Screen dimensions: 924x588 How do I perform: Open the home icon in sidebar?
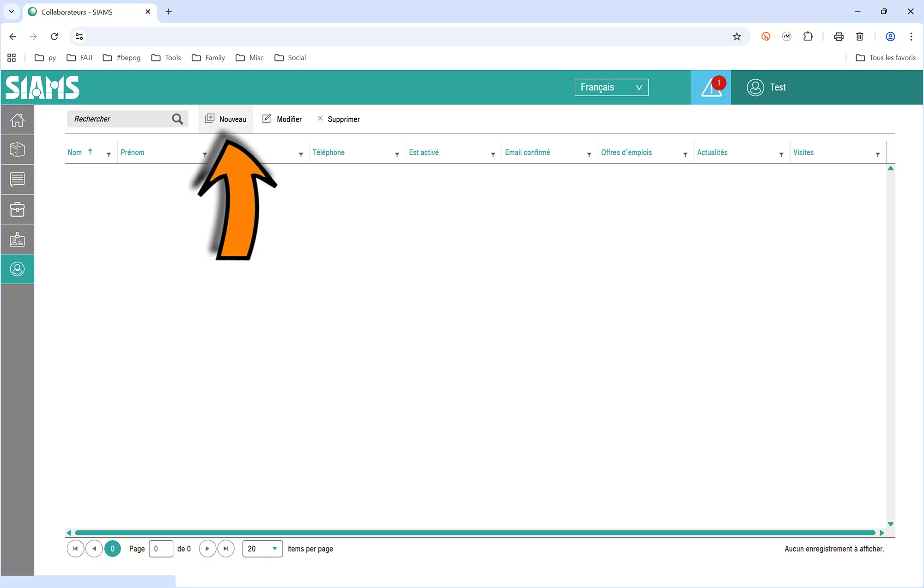pos(17,120)
